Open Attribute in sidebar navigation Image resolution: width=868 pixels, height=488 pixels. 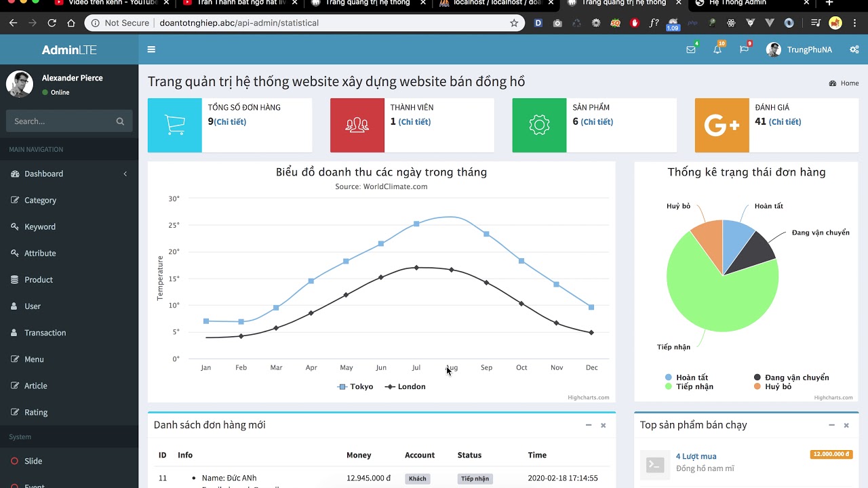tap(69, 253)
